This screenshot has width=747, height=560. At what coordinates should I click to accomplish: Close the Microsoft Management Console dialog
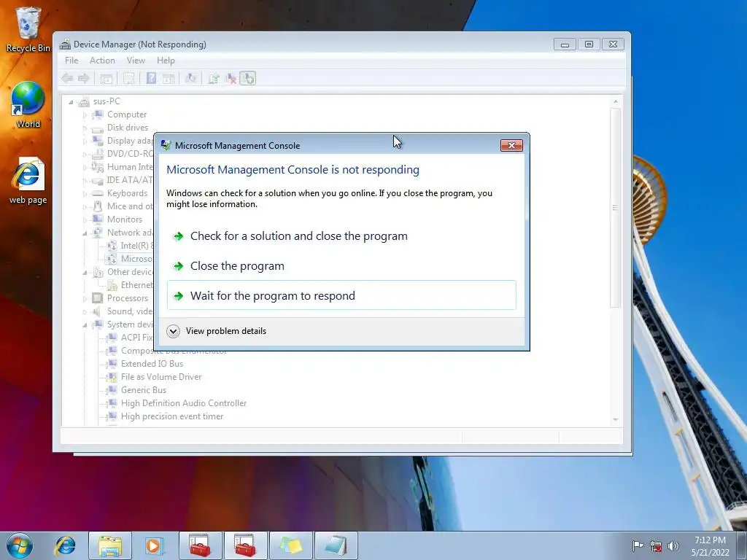[x=511, y=145]
